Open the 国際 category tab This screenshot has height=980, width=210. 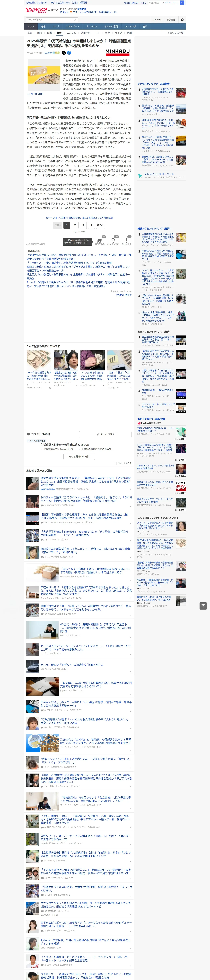[49, 33]
